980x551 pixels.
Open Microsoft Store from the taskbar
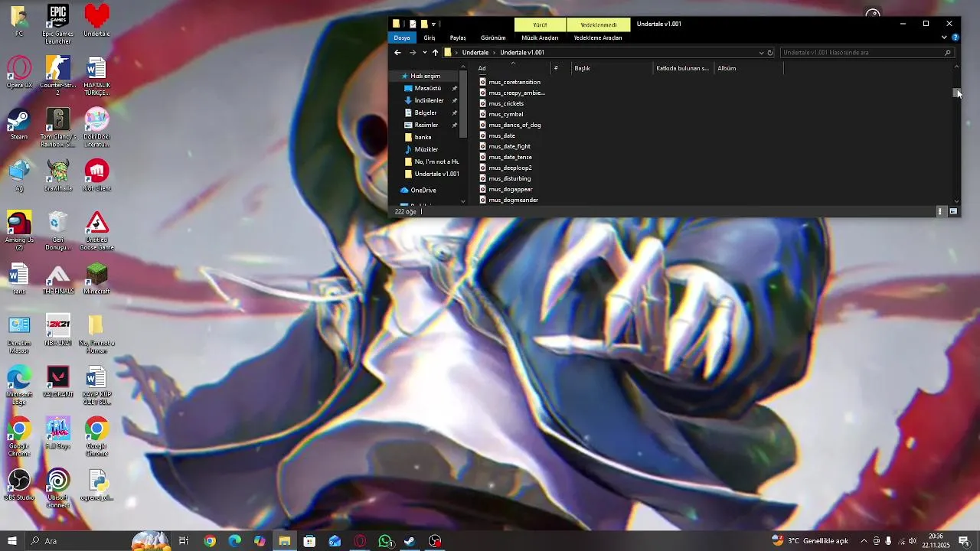(x=309, y=541)
